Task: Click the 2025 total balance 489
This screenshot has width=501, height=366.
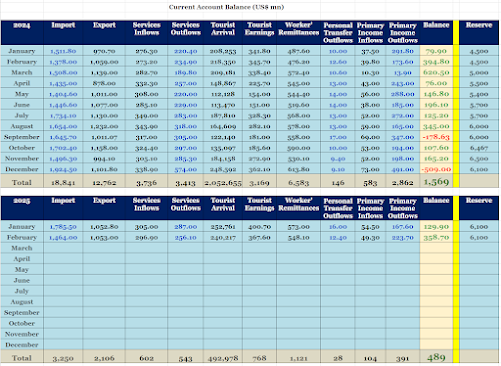Action: click(x=436, y=357)
